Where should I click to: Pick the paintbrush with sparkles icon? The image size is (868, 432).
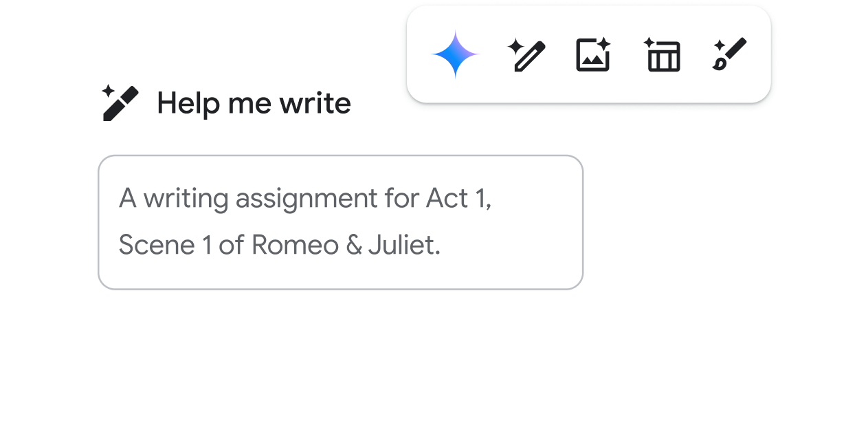tap(729, 54)
